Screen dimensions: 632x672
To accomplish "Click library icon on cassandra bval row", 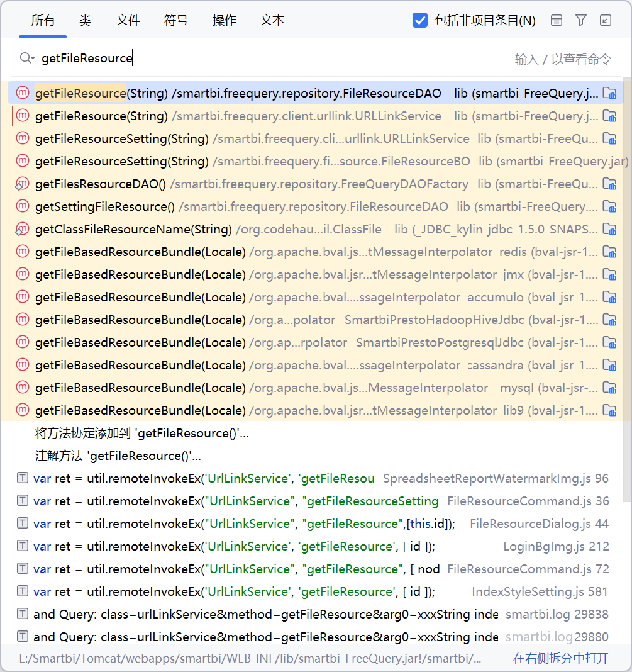I will pos(609,365).
